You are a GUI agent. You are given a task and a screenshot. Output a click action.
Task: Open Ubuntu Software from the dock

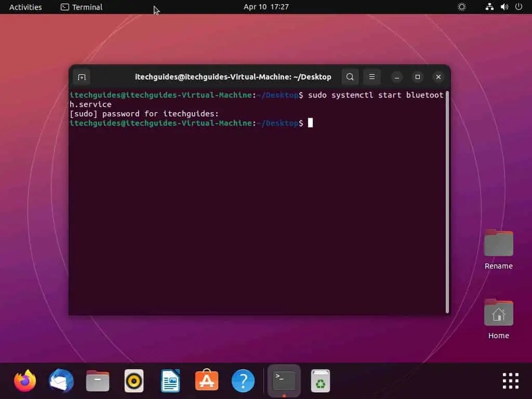click(x=206, y=381)
